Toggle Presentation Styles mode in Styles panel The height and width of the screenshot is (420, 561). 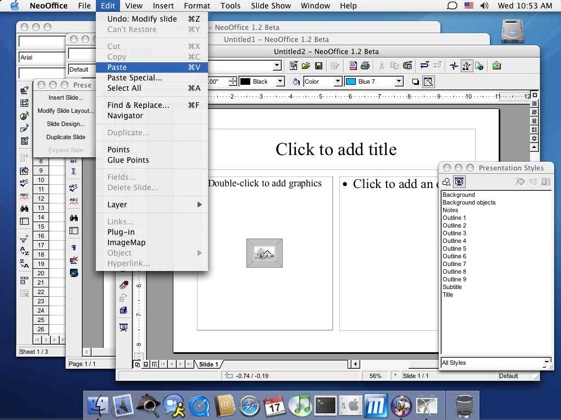459,182
